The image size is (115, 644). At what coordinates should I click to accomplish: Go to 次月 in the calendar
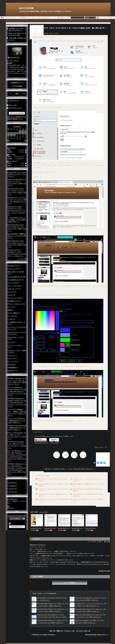click(x=26, y=141)
